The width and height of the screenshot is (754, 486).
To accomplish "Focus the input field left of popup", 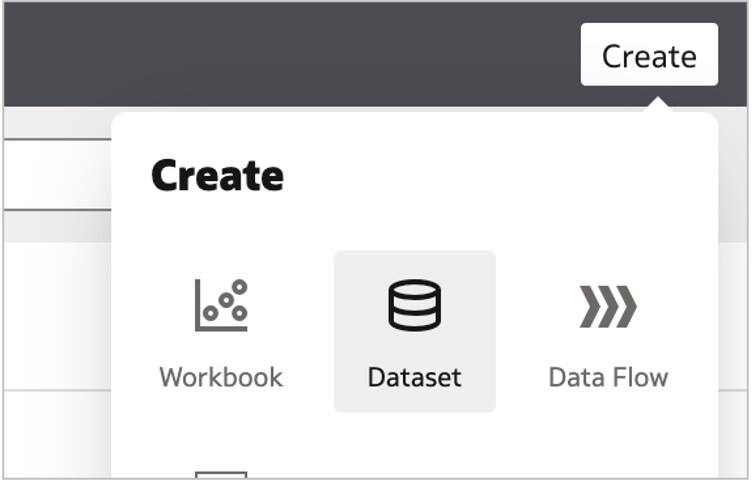I will 55,174.
